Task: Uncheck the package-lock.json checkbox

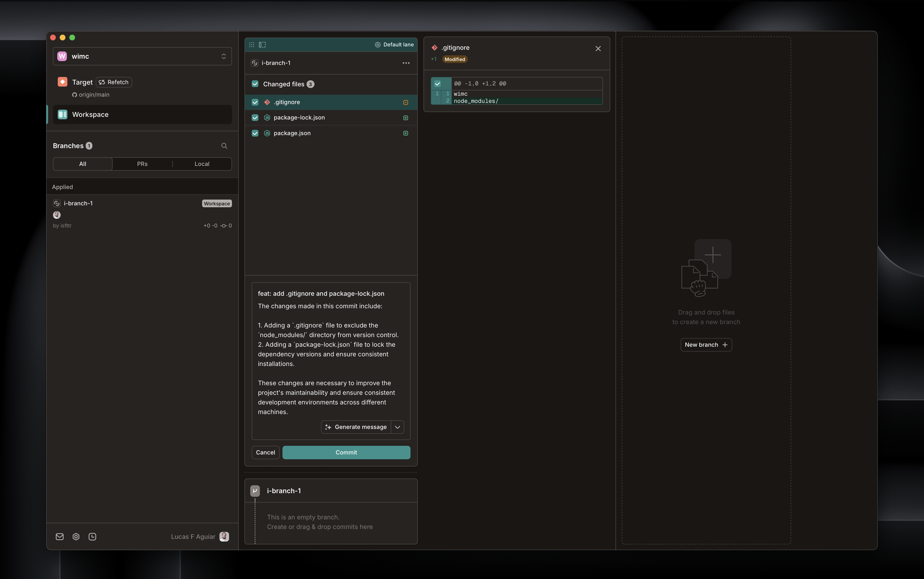Action: click(x=255, y=118)
